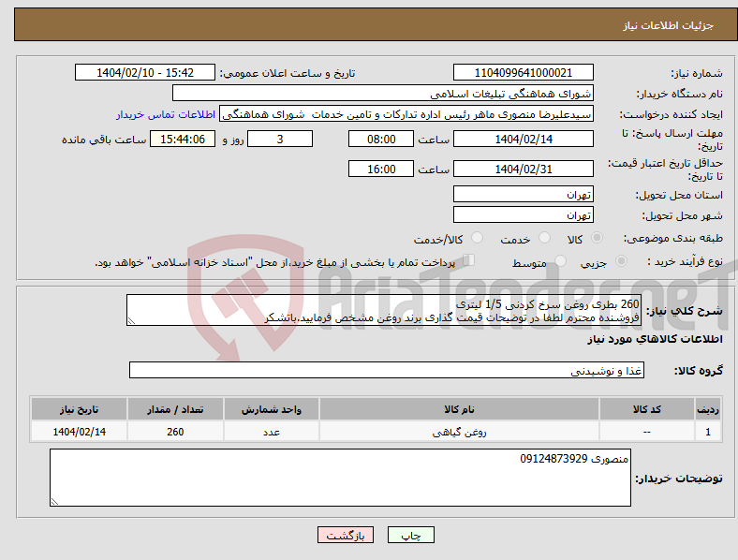Click the remaining time field 15:44:06
The height and width of the screenshot is (560, 738).
click(183, 139)
